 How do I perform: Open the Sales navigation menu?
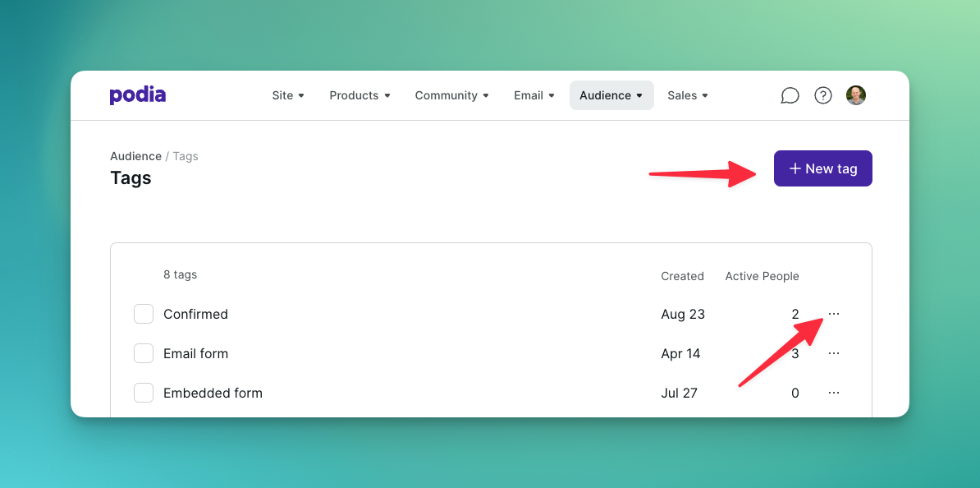pos(687,95)
